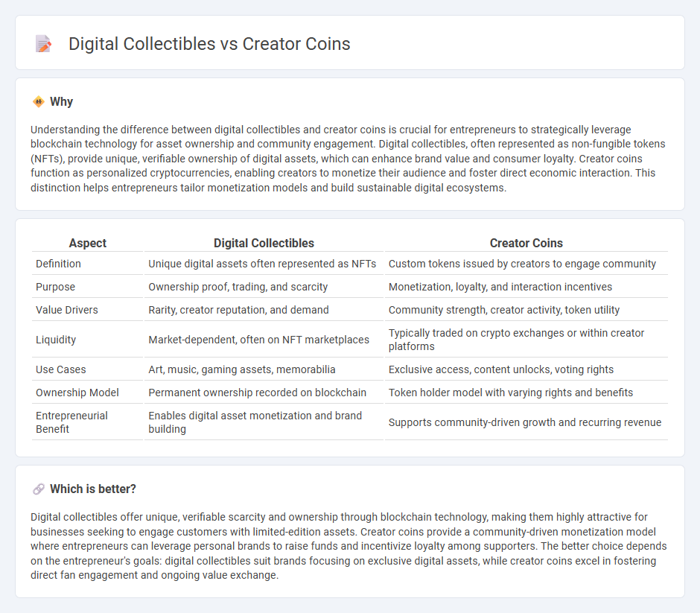Select the page title Digital Collectibles vs Creator Coins
This screenshot has width=700, height=613.
tap(209, 44)
